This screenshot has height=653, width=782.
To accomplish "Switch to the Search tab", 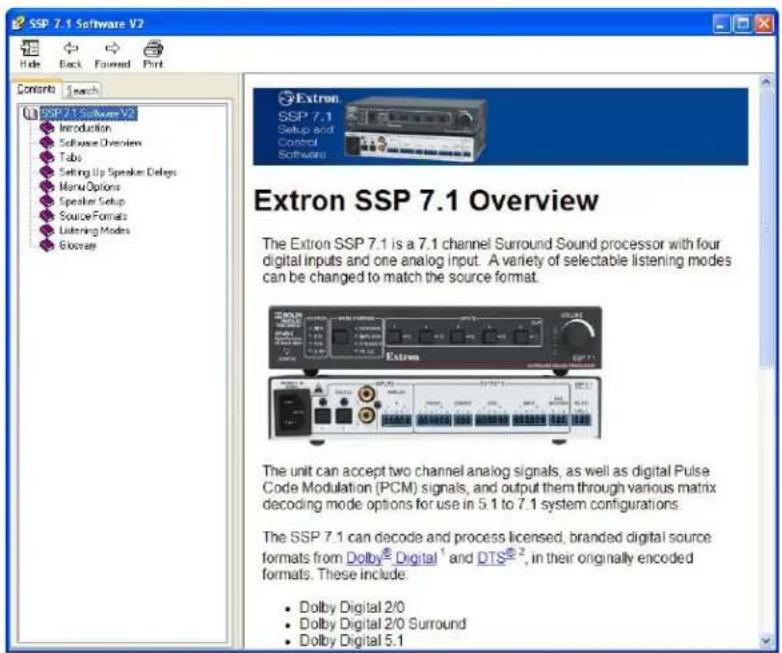I will 82,90.
